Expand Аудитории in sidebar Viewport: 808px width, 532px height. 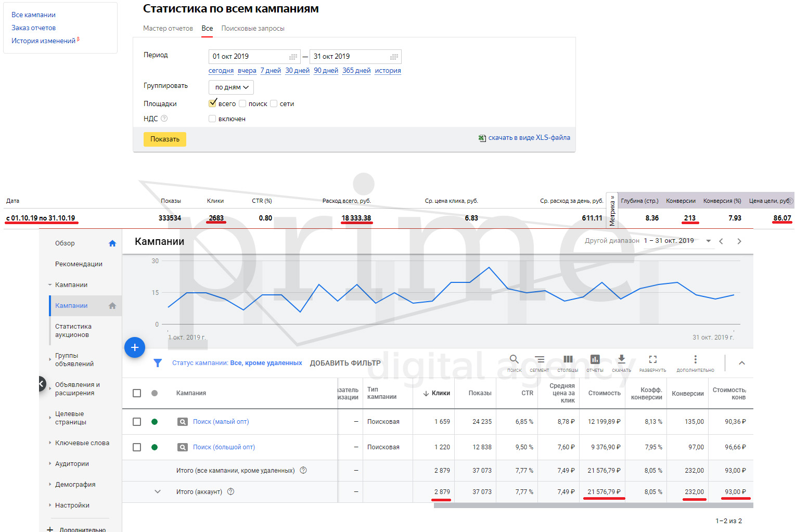pos(50,463)
